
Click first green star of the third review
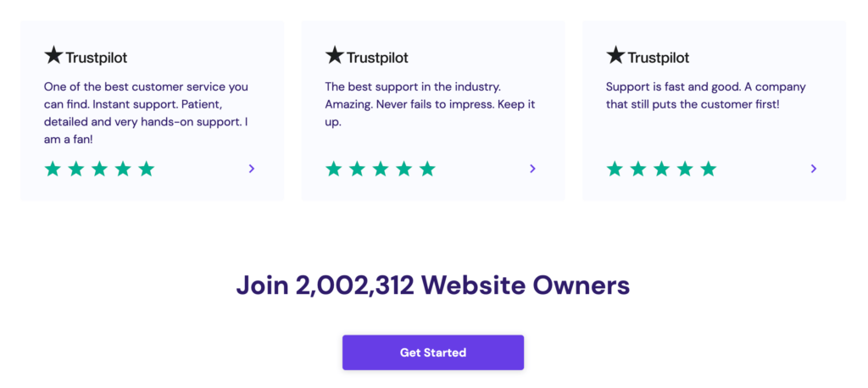[615, 169]
